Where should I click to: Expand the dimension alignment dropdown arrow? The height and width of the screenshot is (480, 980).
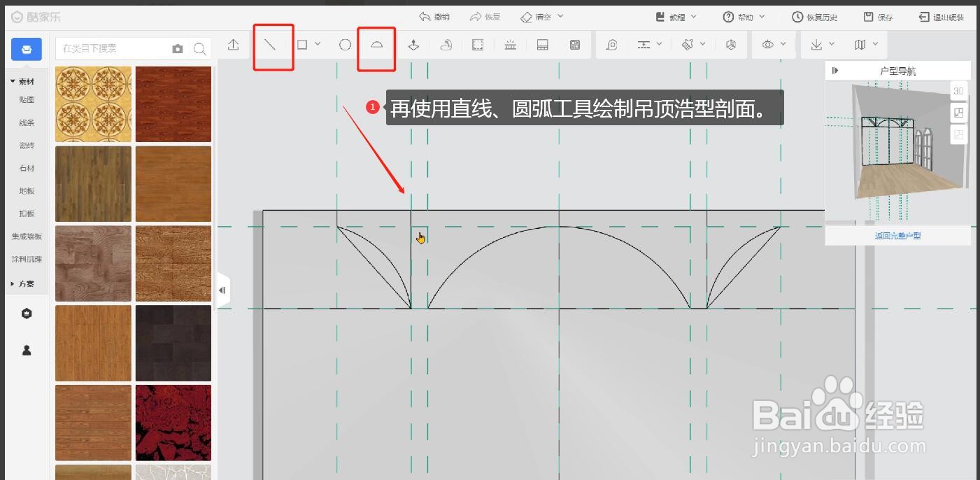pyautogui.click(x=660, y=44)
